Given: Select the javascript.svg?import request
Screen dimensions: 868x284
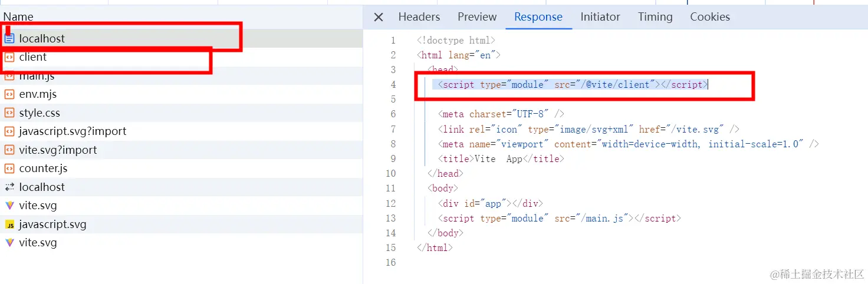Looking at the screenshot, I should (181, 131).
